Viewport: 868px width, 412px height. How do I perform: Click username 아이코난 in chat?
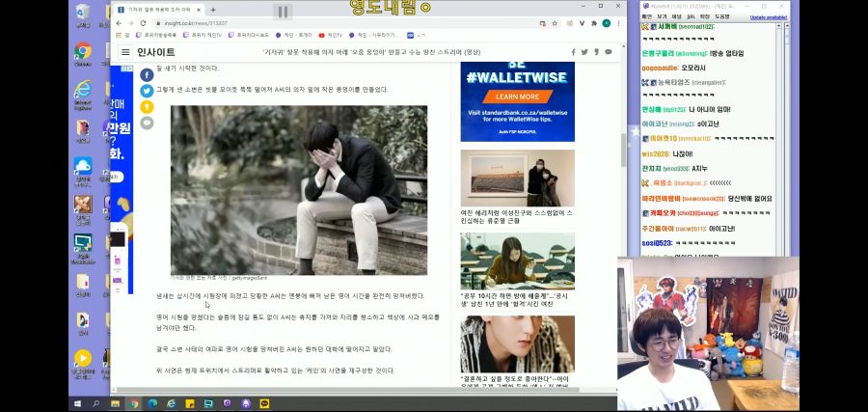[x=654, y=124]
